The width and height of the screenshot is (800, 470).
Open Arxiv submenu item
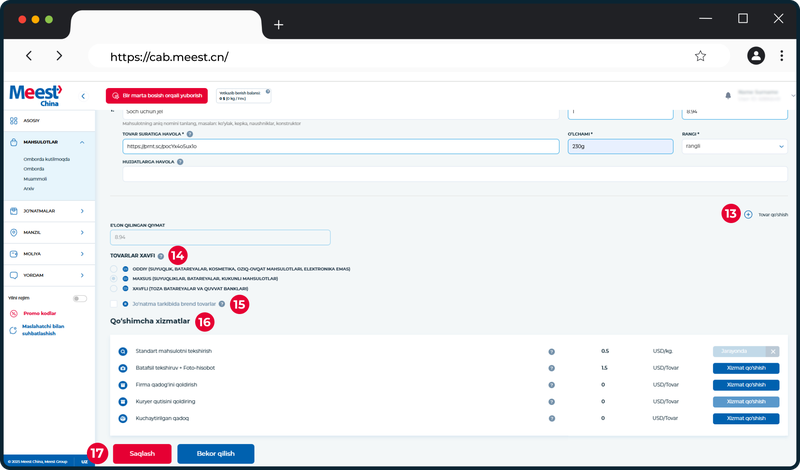coord(29,189)
